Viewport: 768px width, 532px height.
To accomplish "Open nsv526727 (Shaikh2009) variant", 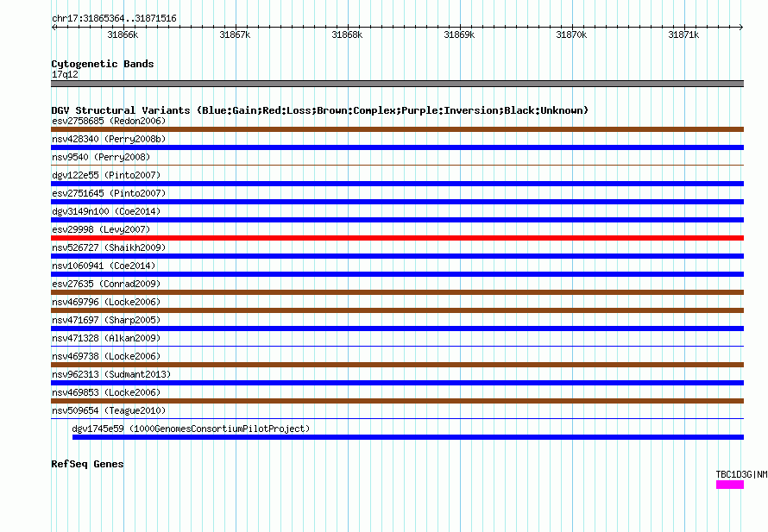I will coord(109,247).
